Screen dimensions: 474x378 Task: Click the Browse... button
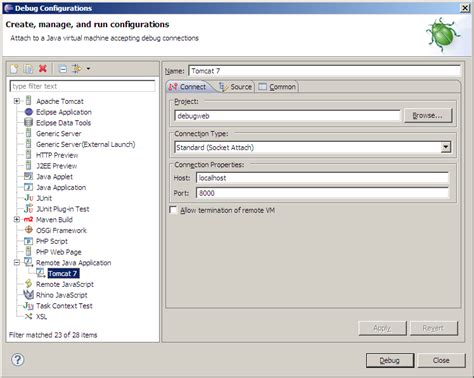pos(428,115)
